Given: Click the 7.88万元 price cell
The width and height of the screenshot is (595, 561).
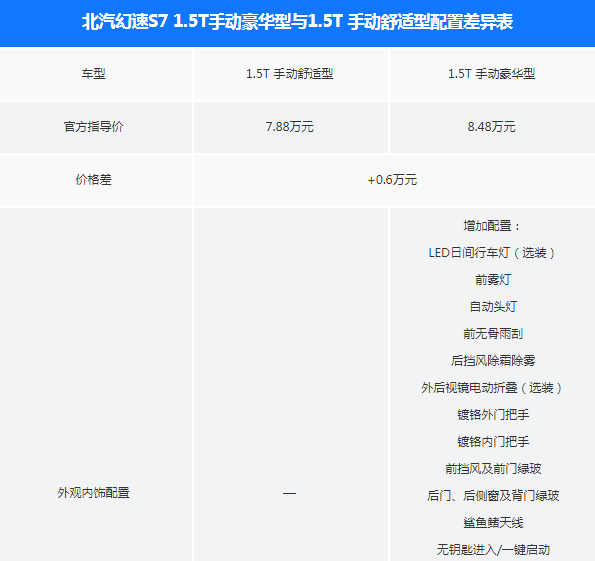Looking at the screenshot, I should tap(290, 126).
